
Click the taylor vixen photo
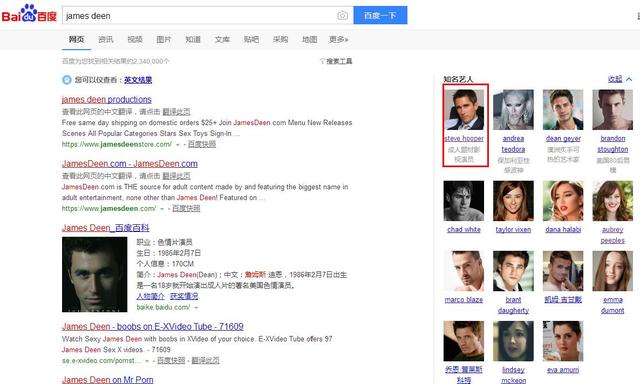coord(513,201)
